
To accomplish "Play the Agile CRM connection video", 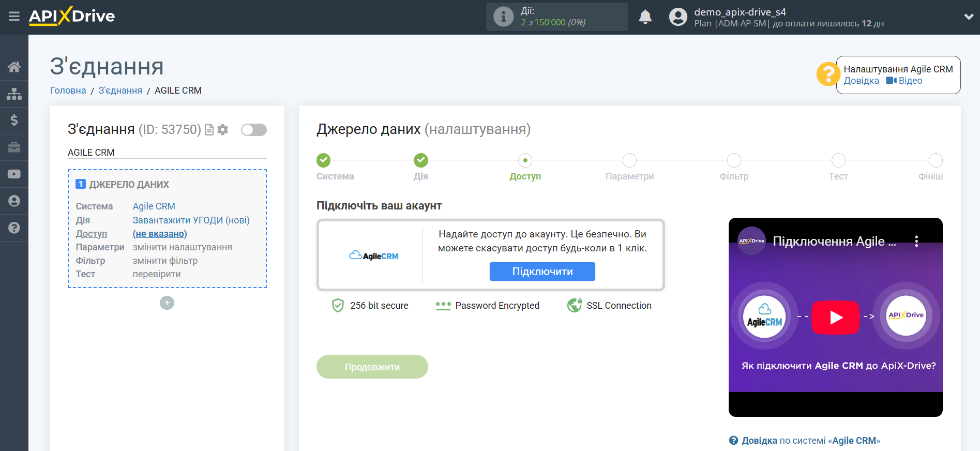I will tap(836, 318).
